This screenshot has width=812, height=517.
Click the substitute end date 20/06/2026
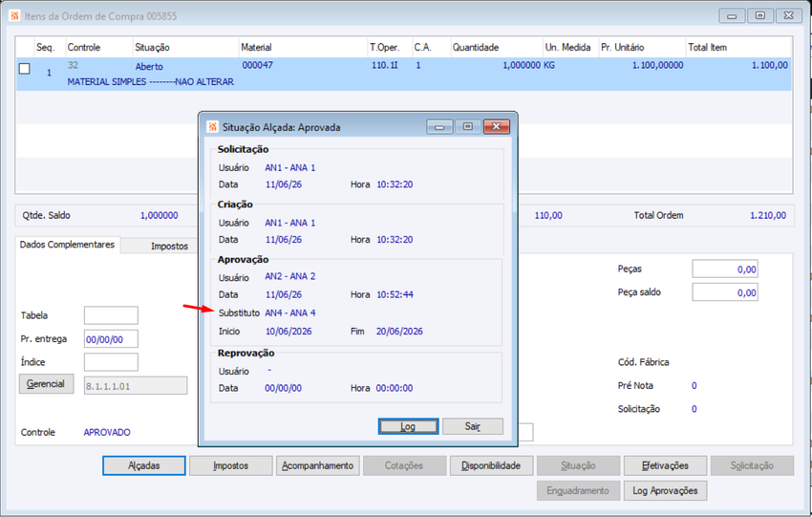(399, 331)
